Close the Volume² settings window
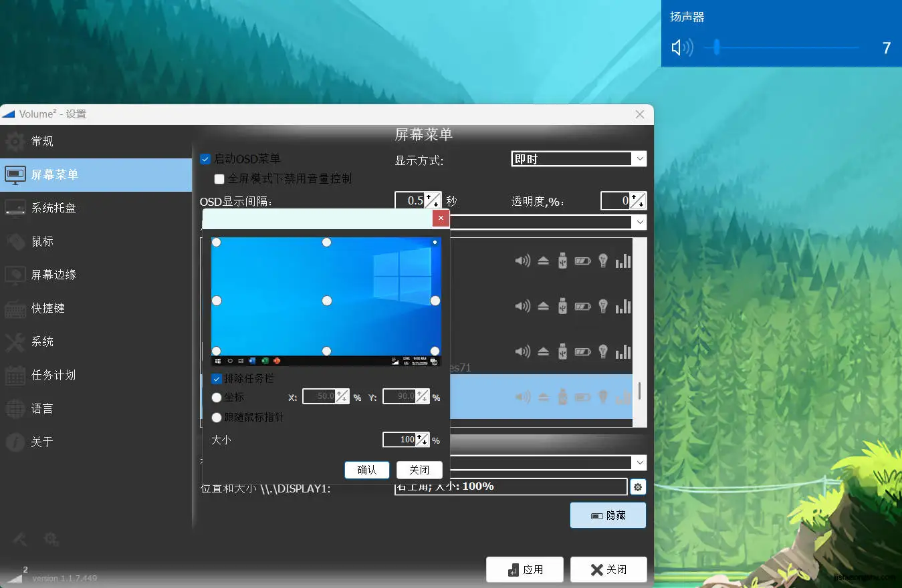The image size is (902, 588). click(640, 114)
